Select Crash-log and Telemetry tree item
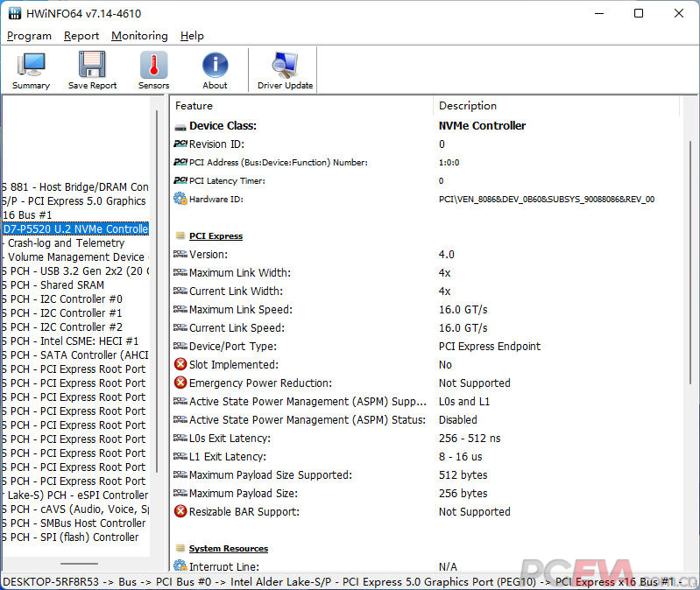Viewport: 700px width, 590px height. 66,243
